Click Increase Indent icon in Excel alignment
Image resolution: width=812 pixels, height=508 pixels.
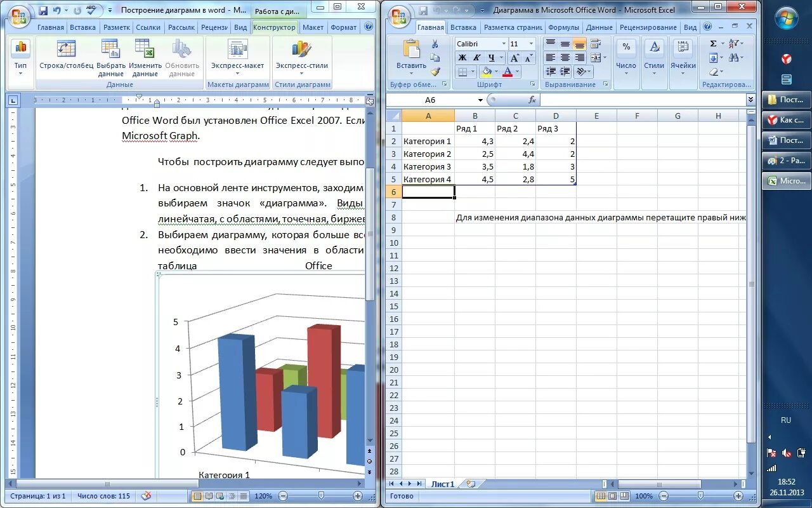point(565,72)
